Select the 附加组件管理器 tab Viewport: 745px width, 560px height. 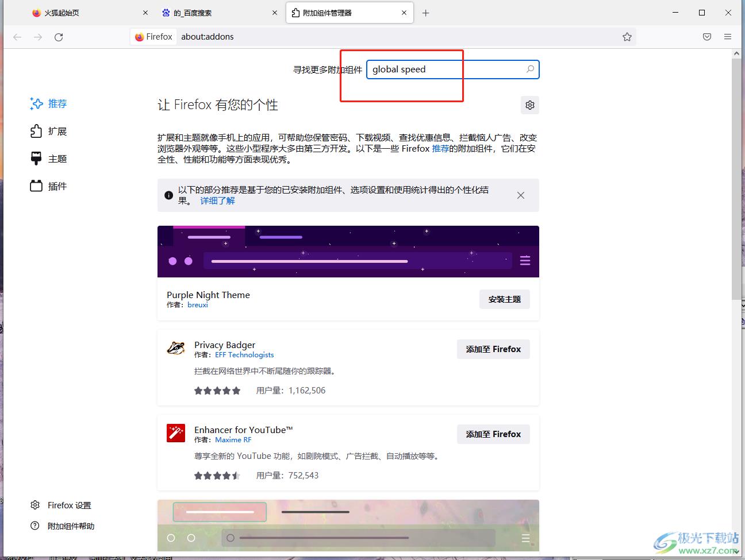click(x=350, y=13)
